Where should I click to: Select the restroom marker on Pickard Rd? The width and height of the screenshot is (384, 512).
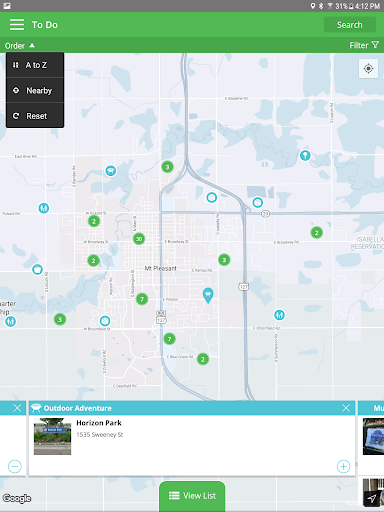click(x=44, y=208)
